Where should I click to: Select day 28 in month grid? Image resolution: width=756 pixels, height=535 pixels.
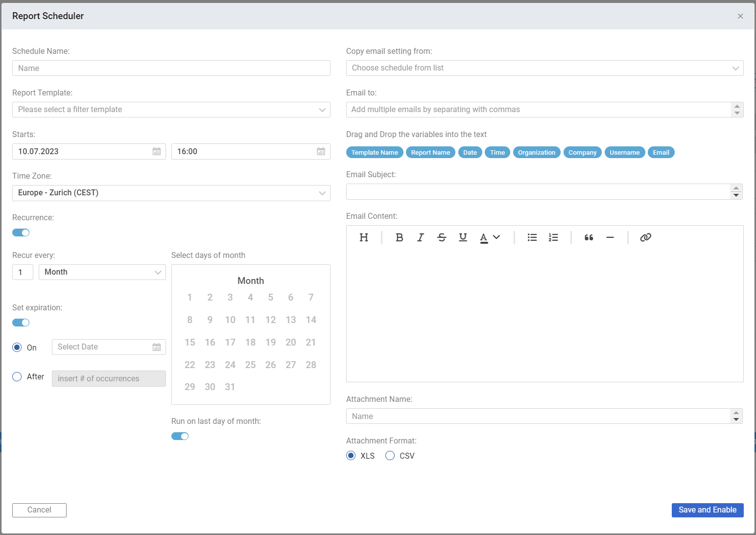click(x=311, y=365)
